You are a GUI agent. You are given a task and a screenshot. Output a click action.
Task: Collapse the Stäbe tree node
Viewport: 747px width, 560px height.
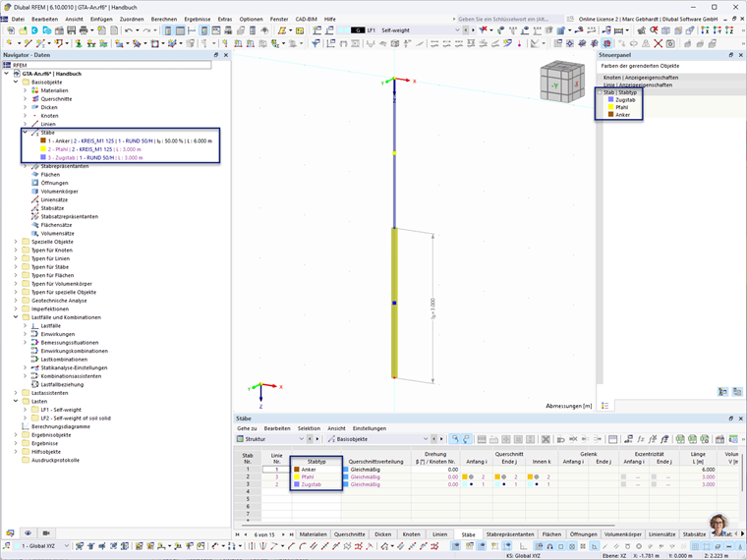[x=26, y=133]
